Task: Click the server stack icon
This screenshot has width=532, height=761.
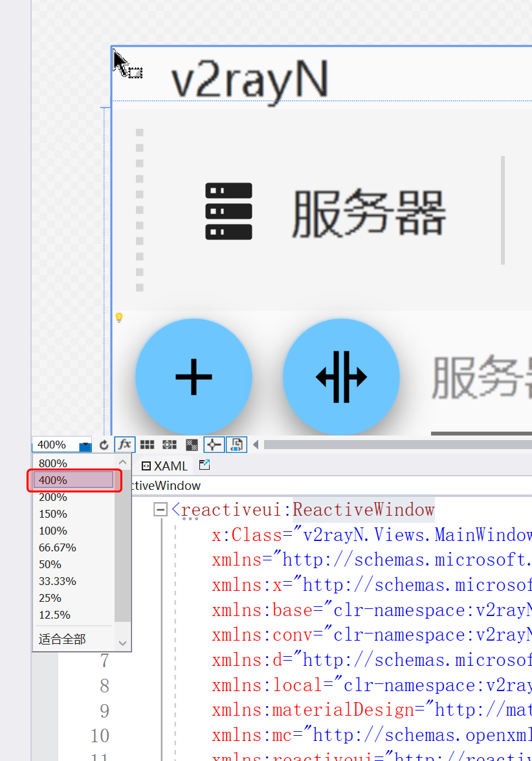Action: [x=228, y=212]
